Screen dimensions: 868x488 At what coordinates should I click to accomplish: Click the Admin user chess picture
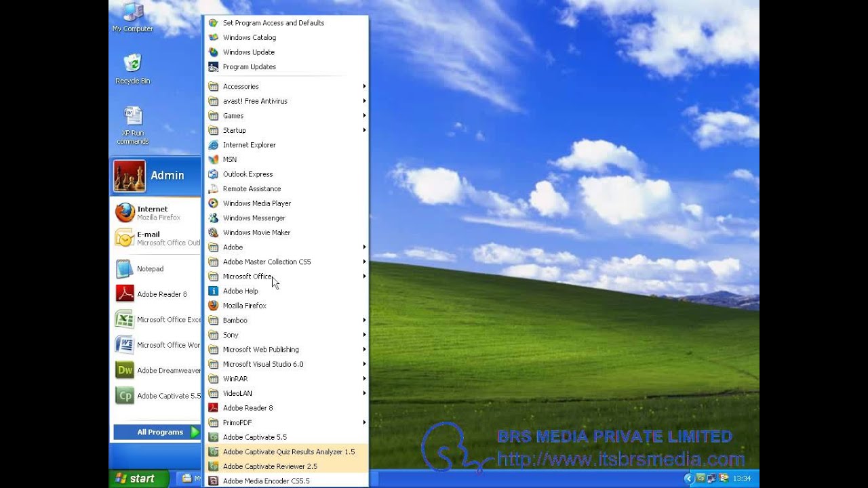click(x=129, y=176)
